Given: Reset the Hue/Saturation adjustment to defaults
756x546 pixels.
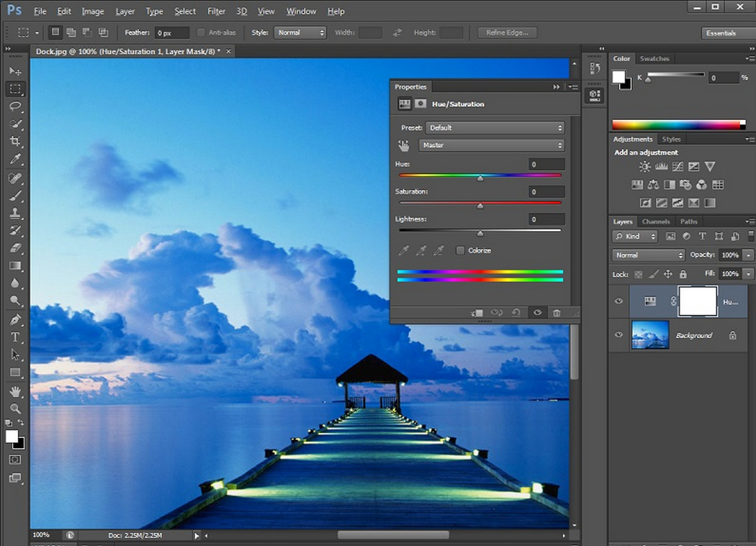Looking at the screenshot, I should (x=517, y=312).
